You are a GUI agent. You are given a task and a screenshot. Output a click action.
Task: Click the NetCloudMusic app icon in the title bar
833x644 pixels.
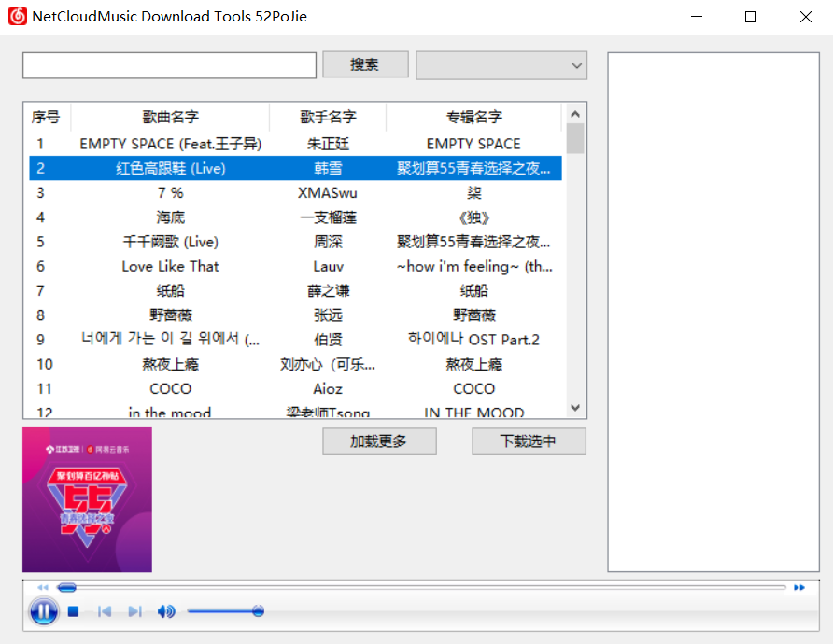tap(18, 17)
